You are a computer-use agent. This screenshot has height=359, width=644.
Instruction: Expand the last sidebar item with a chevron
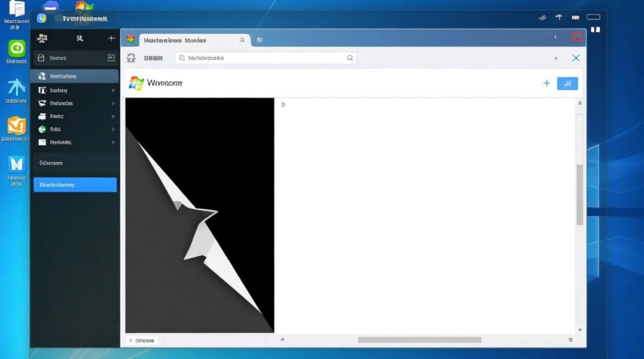point(113,142)
